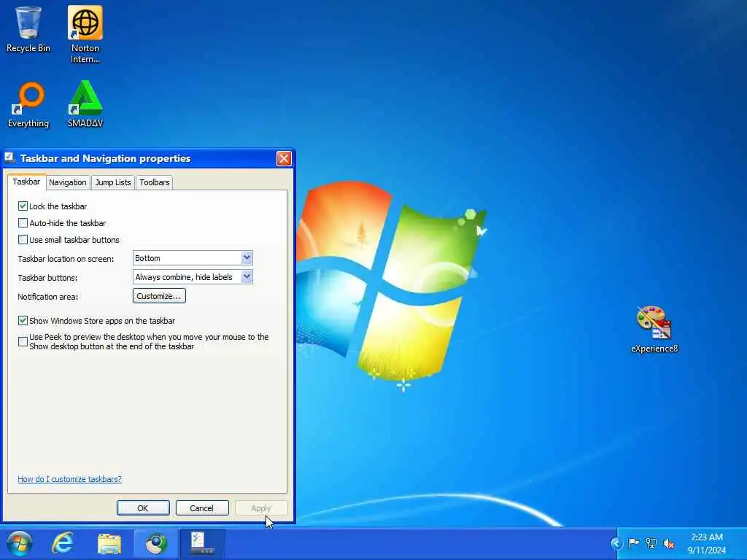The width and height of the screenshot is (747, 560).
Task: Click the globe app taskbar button
Action: 156,543
